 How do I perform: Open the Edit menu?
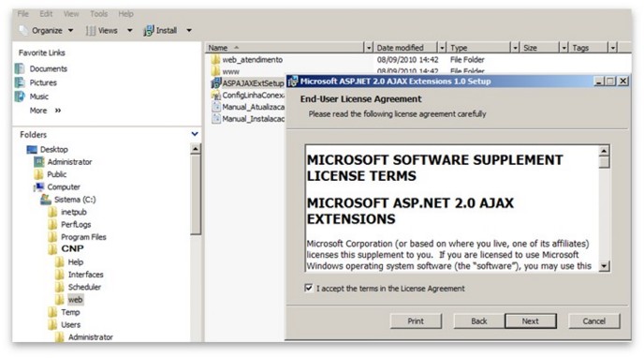tap(46, 14)
